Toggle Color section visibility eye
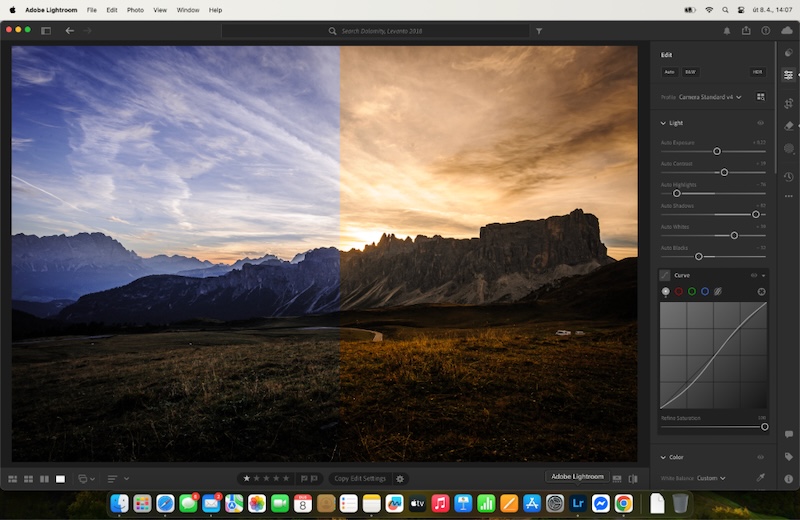The image size is (800, 520). (x=760, y=457)
